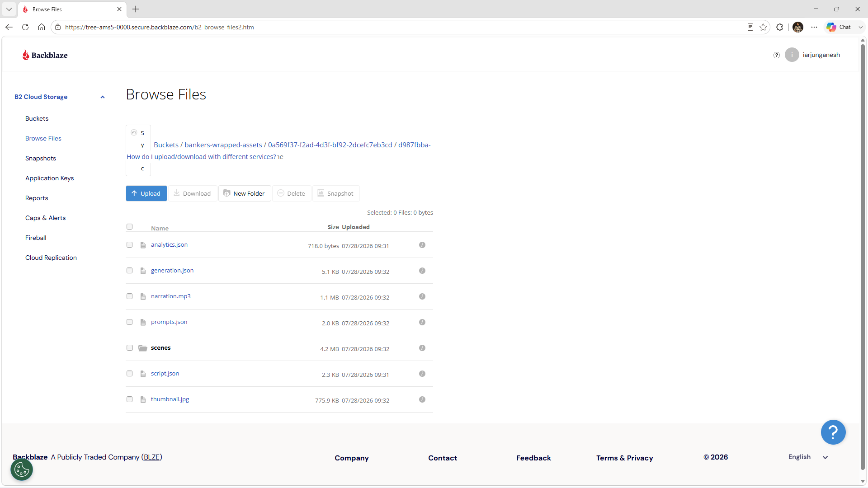Open the browser extensions icon
The image size is (868, 488).
pos(779,27)
